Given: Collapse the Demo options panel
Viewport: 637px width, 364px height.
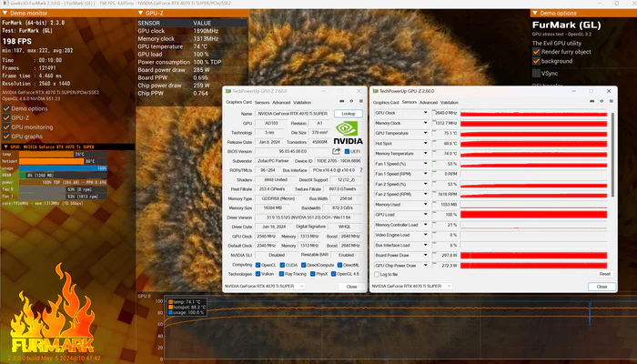Looking at the screenshot, I should click(535, 13).
